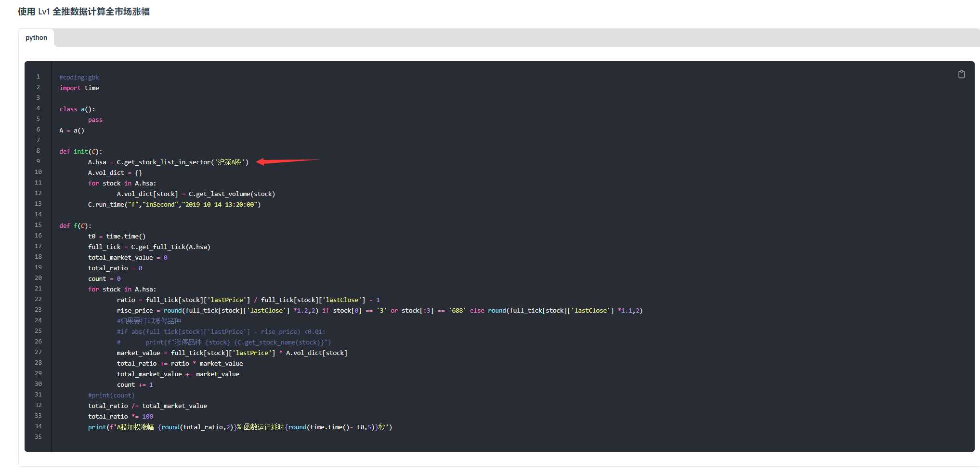Click the 'total_ratio = 0' line
Image resolution: width=980 pixels, height=475 pixels.
point(115,268)
